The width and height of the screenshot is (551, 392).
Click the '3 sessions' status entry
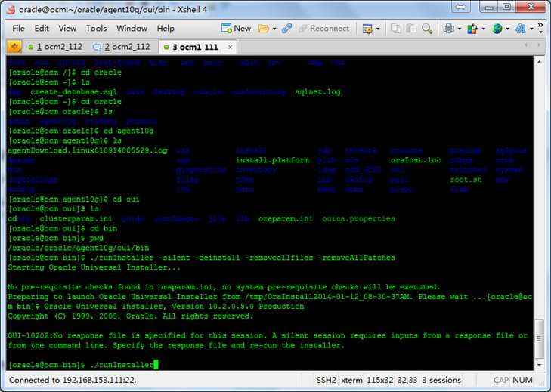pos(441,380)
